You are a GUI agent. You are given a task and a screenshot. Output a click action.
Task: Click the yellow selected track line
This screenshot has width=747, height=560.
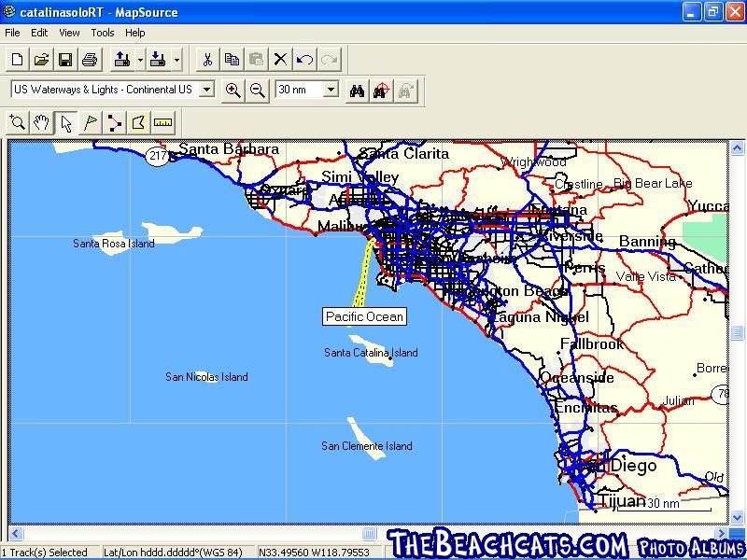[363, 276]
